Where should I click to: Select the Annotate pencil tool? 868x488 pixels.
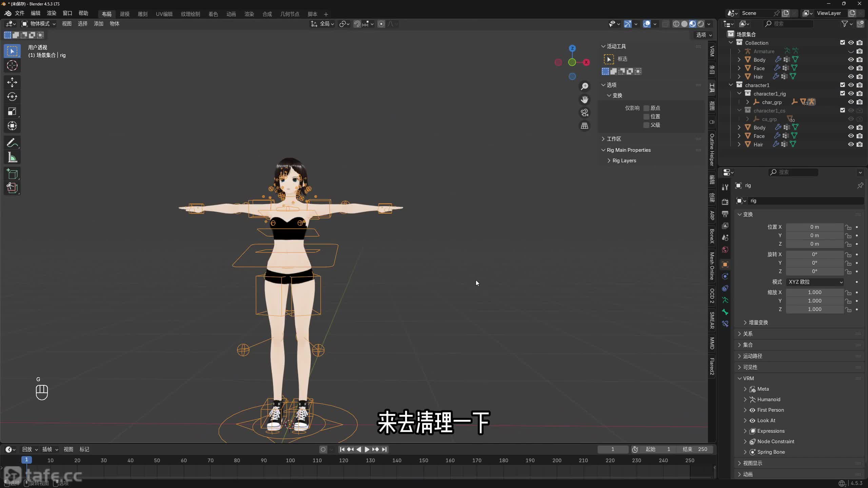(12, 143)
